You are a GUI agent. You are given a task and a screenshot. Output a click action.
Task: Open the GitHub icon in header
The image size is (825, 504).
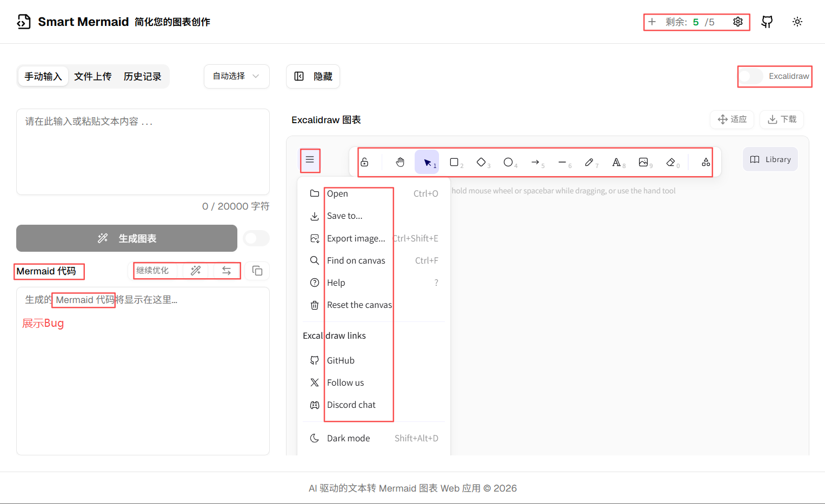click(767, 22)
